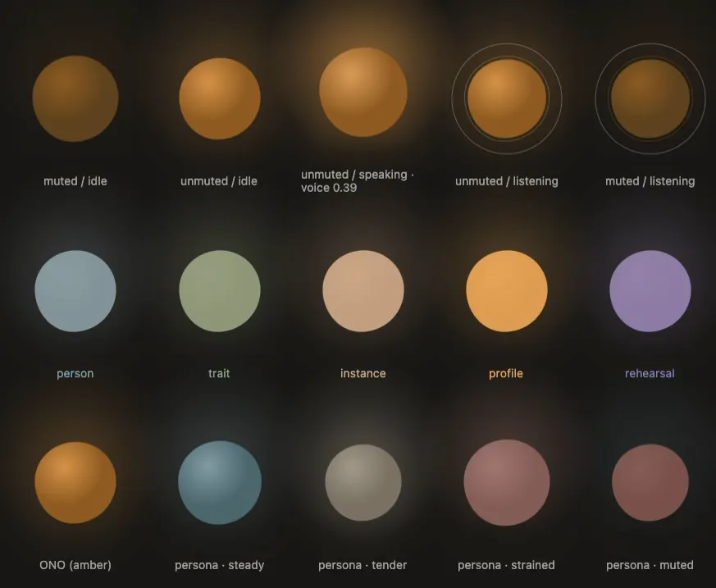This screenshot has height=588, width=716.
Task: Select the unmuted / listening ringed orb
Action: point(507,98)
